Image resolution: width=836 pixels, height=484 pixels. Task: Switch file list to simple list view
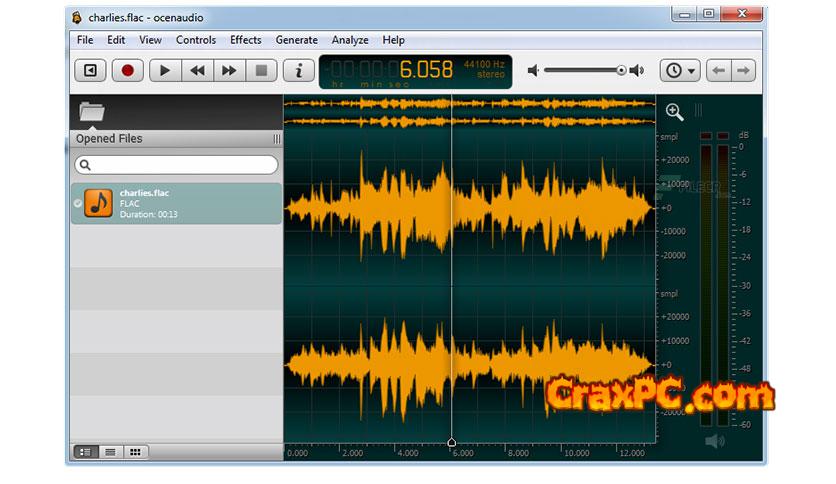tap(110, 452)
